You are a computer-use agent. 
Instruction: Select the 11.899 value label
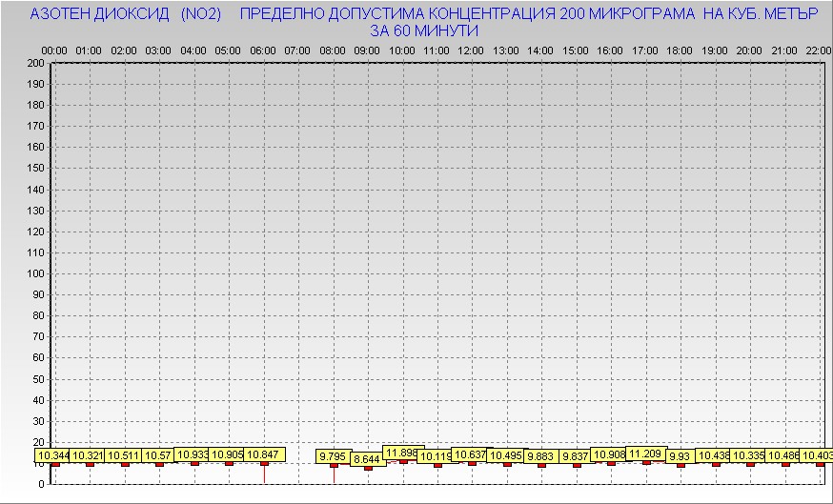click(x=402, y=452)
